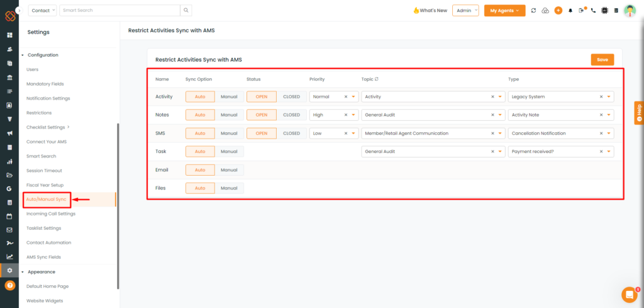This screenshot has height=308, width=644.
Task: Open the notifications bell icon
Action: [x=570, y=11]
